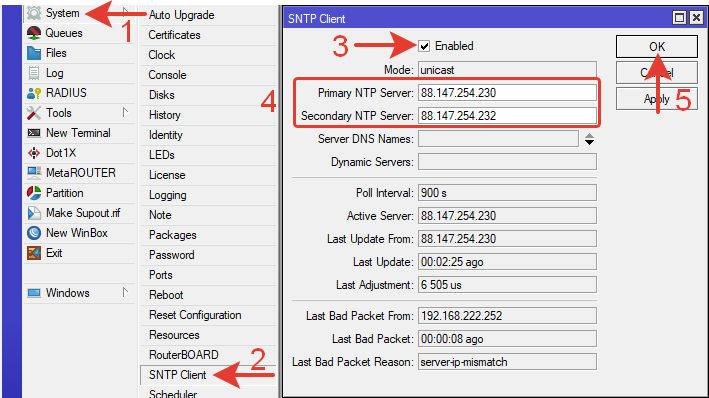
Task: Click the Server DNS Names field
Action: (498, 139)
